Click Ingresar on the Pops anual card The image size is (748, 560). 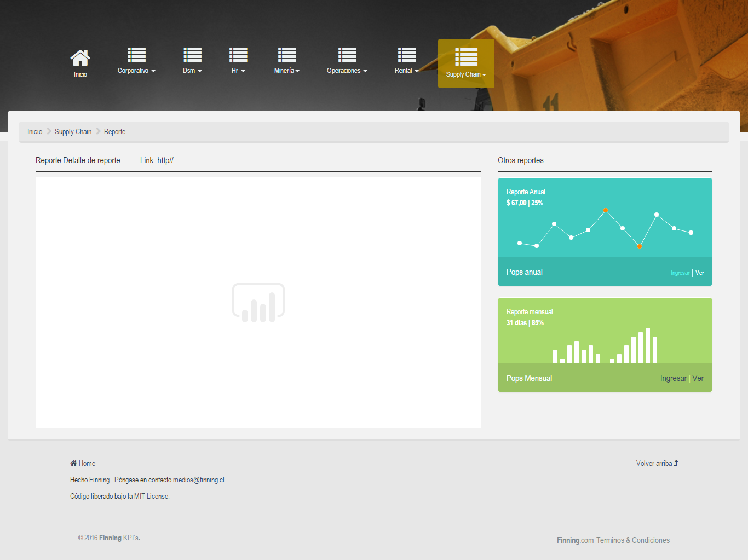tap(680, 273)
